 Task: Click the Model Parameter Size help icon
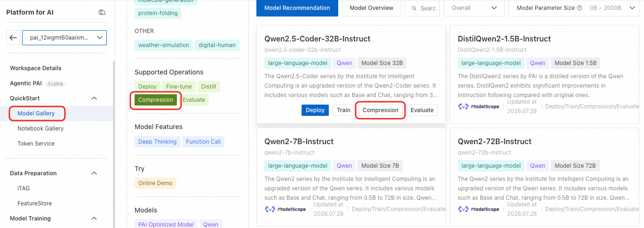(580, 8)
